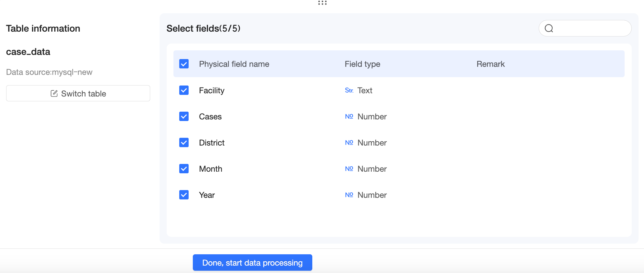Select the Cases field name
644x273 pixels.
[210, 116]
